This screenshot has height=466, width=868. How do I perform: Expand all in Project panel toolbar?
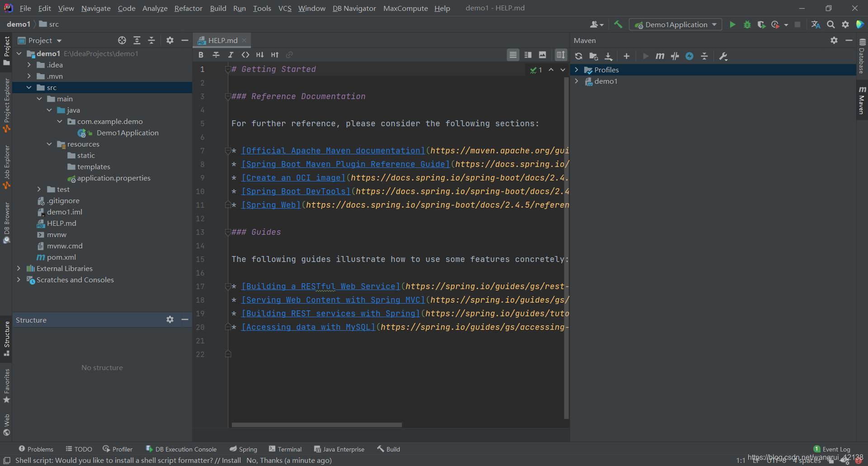(137, 40)
